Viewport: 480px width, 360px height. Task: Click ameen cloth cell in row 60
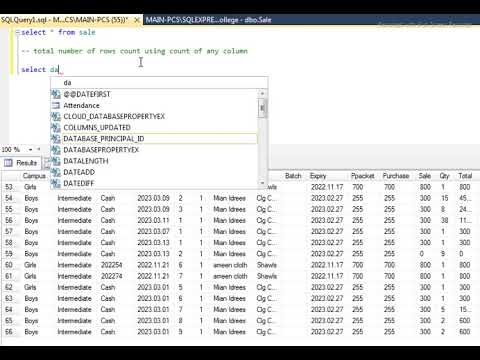click(x=230, y=265)
